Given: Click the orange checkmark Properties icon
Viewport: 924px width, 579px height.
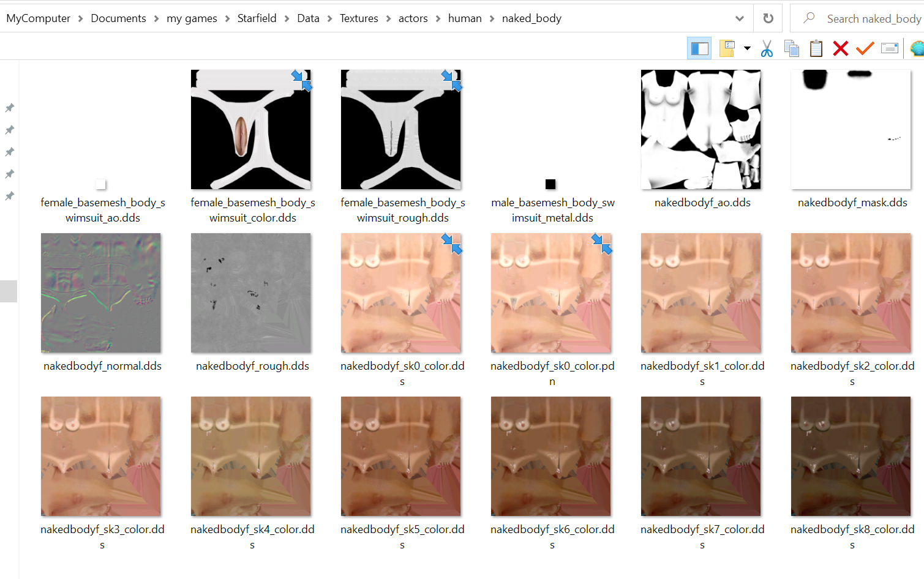Looking at the screenshot, I should (865, 48).
